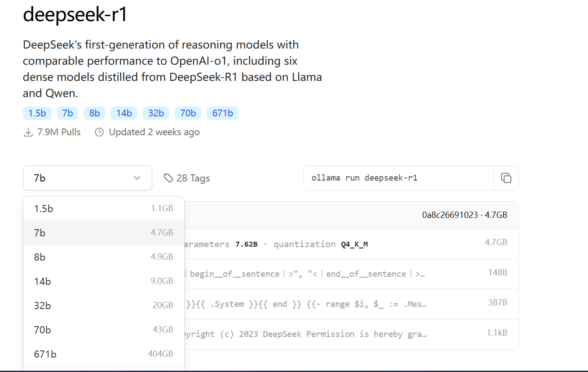
Task: Click the clock icon near Updated 2 weeks ago
Action: pyautogui.click(x=99, y=132)
